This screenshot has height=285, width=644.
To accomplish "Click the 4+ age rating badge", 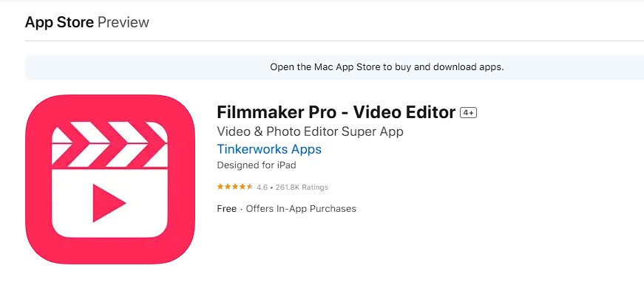I will [x=468, y=112].
